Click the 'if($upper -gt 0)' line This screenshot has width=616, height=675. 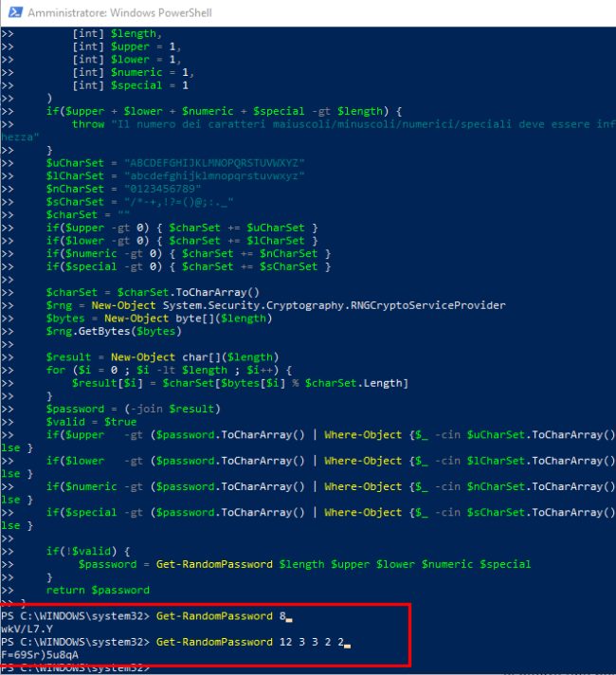[x=182, y=228]
